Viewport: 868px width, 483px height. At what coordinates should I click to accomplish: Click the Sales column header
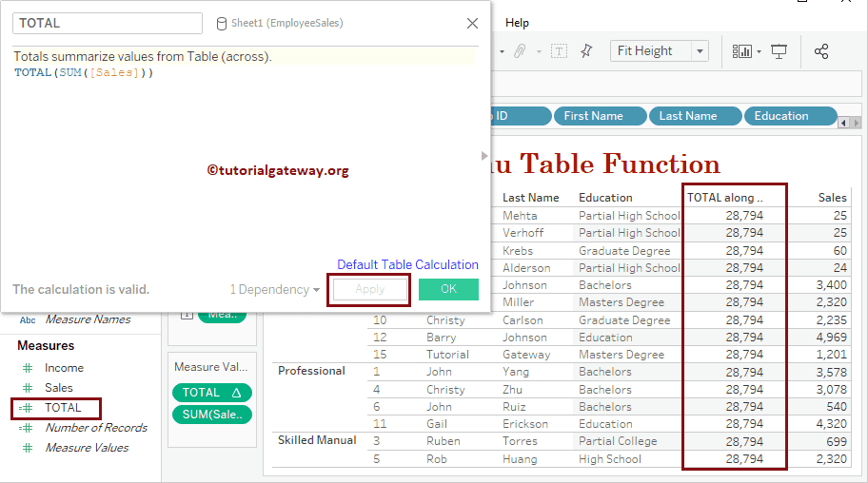tap(833, 198)
